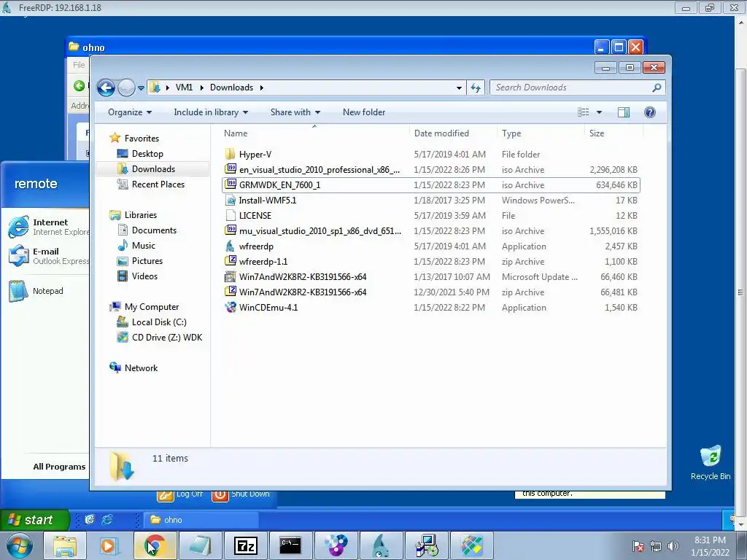The image size is (747, 560).
Task: Select the wfreerdp application icon
Action: pos(231,246)
